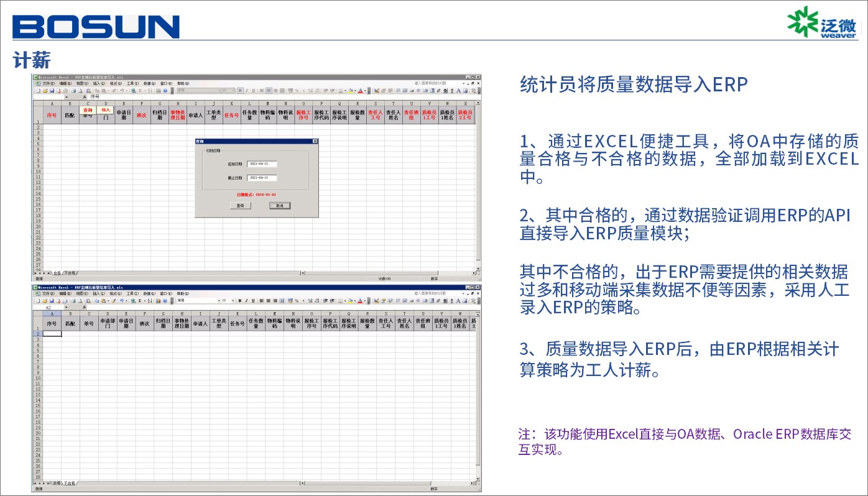Click formula bar showing 序号 in upper window
Image resolution: width=868 pixels, height=496 pixels.
point(283,97)
